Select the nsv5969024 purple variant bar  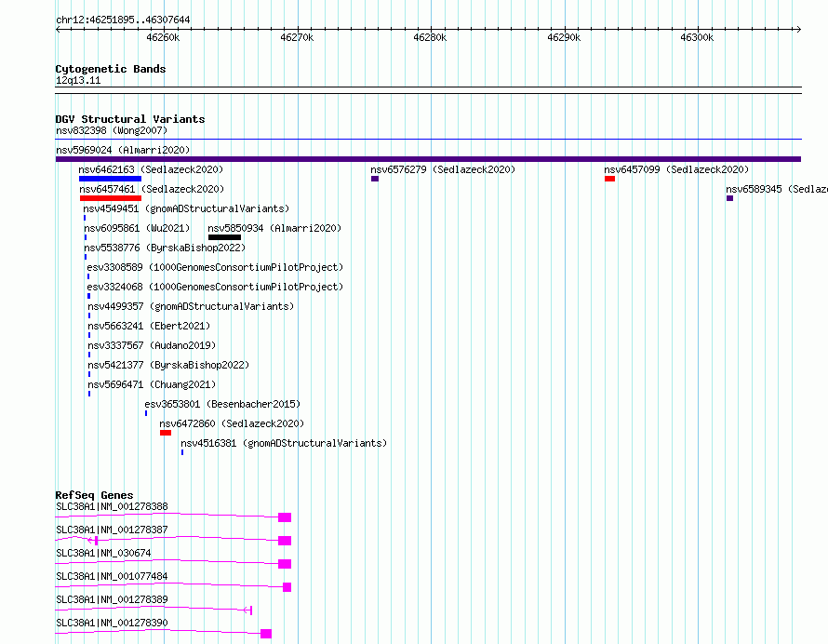coord(428,159)
